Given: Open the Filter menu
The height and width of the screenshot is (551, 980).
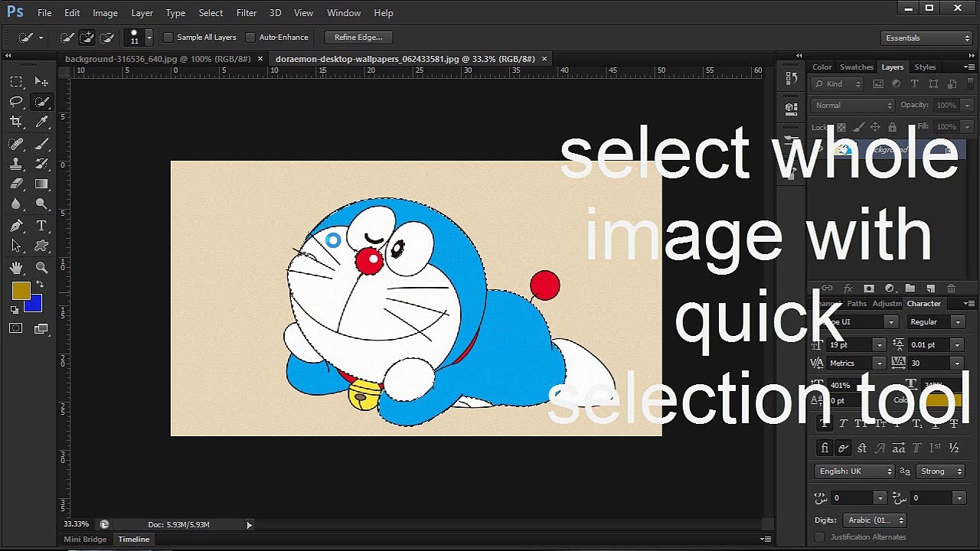Looking at the screenshot, I should pyautogui.click(x=247, y=13).
